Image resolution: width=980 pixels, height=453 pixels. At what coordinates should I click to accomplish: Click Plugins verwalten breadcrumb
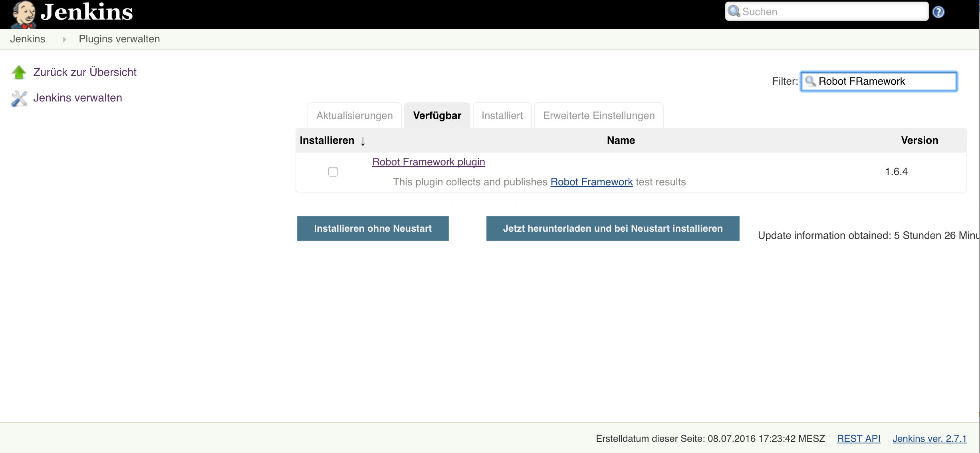[x=119, y=39]
